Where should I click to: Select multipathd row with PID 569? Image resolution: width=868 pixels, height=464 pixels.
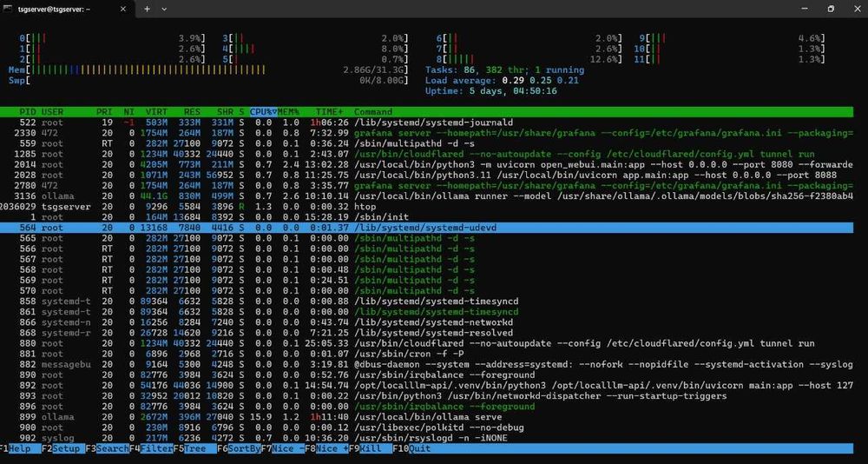coord(426,281)
